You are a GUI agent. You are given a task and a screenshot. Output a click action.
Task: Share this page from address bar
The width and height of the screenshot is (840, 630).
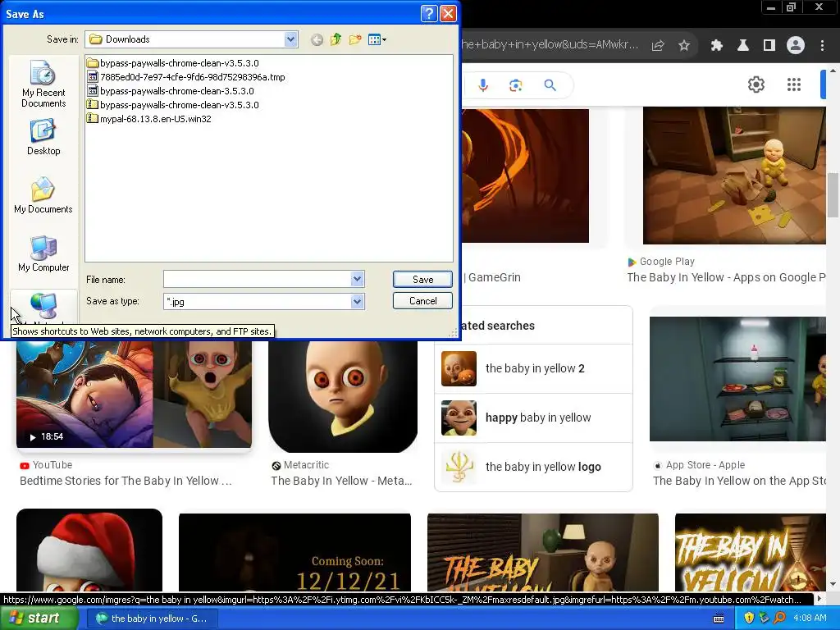pos(658,46)
